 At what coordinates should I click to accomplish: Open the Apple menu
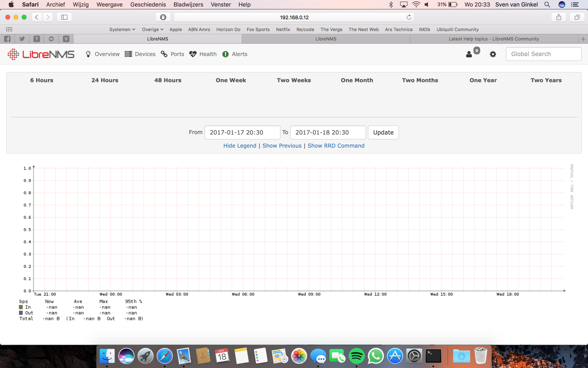pyautogui.click(x=11, y=4)
